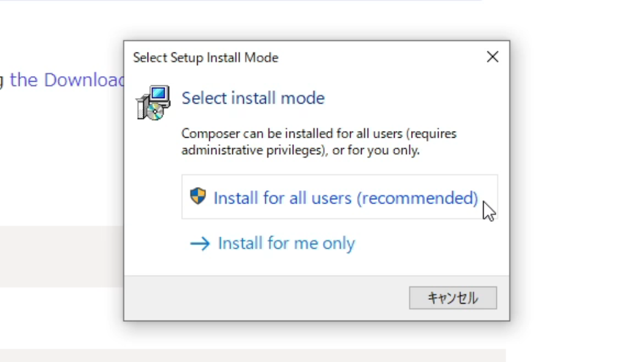Click the UAC shield icon
This screenshot has width=644, height=362.
[198, 196]
